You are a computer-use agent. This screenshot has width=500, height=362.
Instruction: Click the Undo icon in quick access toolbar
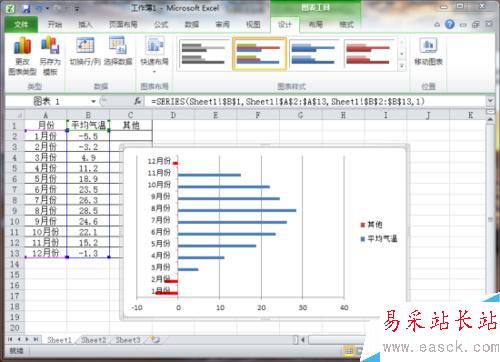(x=39, y=8)
